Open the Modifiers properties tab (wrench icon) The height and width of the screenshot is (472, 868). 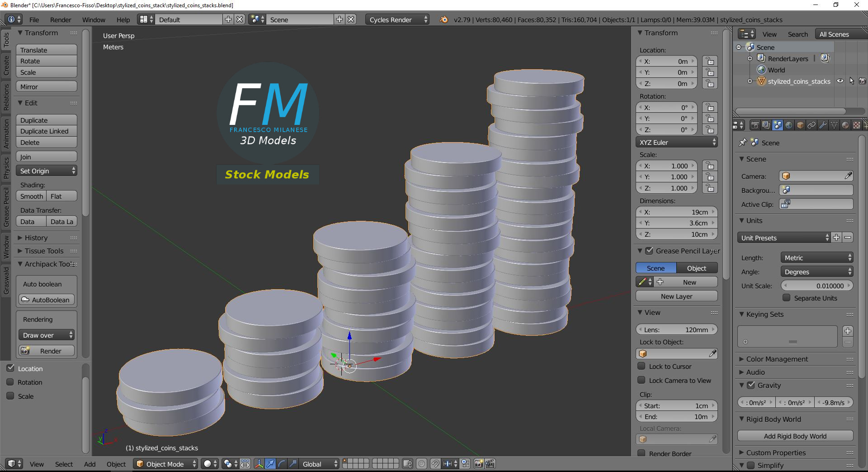(823, 125)
